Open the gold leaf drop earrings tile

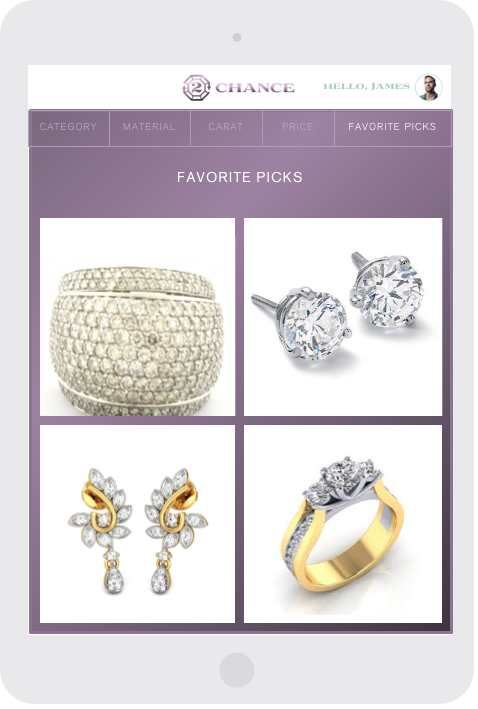click(137, 524)
